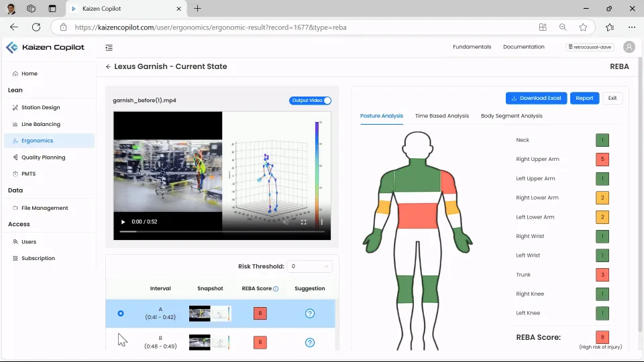View site information lock icon
This screenshot has width=644, height=362.
click(63, 27)
